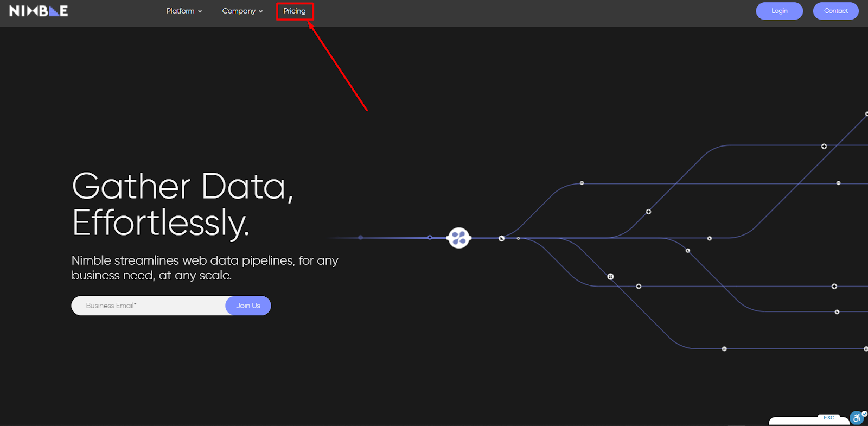Click the checkmark badge on accessibility icon
This screenshot has height=426, width=868.
point(864,414)
